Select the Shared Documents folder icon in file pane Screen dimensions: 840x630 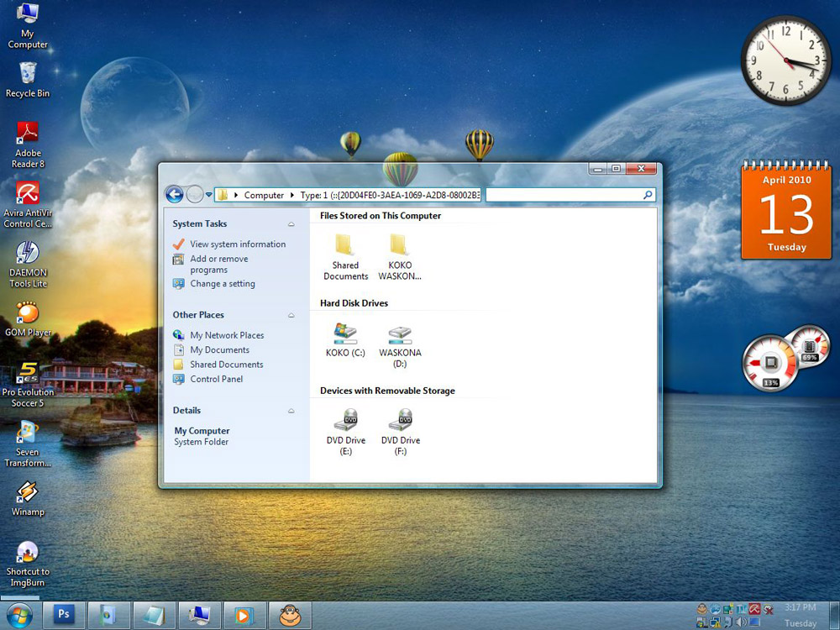click(345, 256)
